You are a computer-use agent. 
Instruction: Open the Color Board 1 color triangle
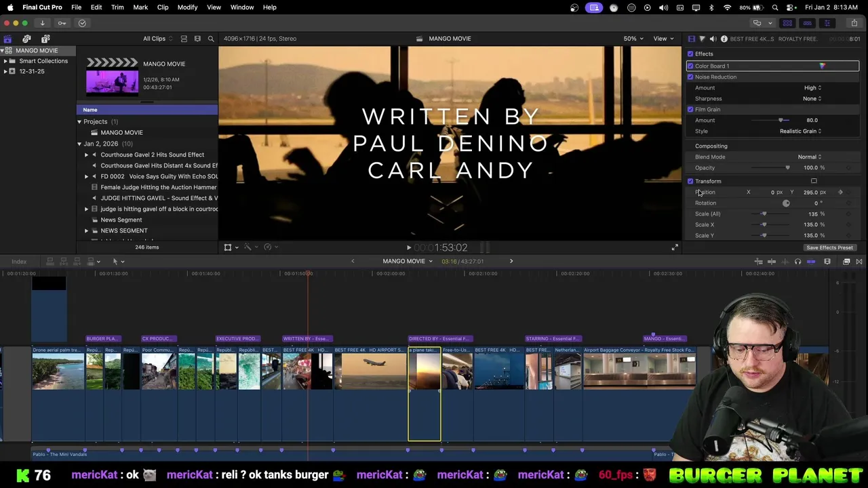pos(822,66)
